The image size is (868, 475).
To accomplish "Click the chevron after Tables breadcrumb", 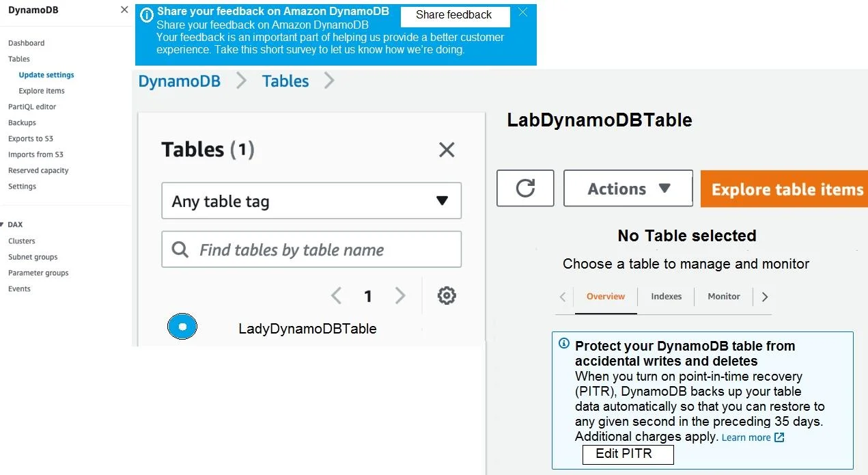I will pos(329,81).
